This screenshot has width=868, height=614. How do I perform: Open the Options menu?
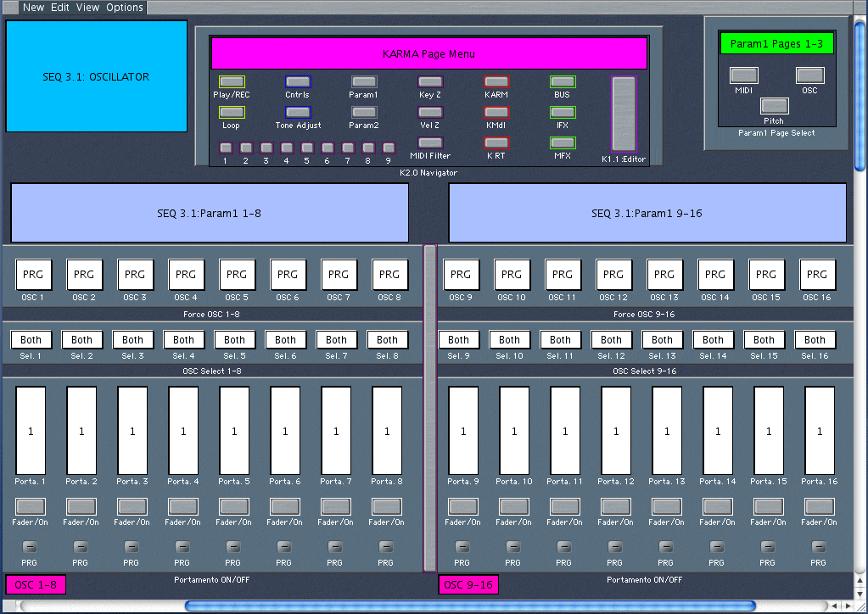pyautogui.click(x=124, y=8)
